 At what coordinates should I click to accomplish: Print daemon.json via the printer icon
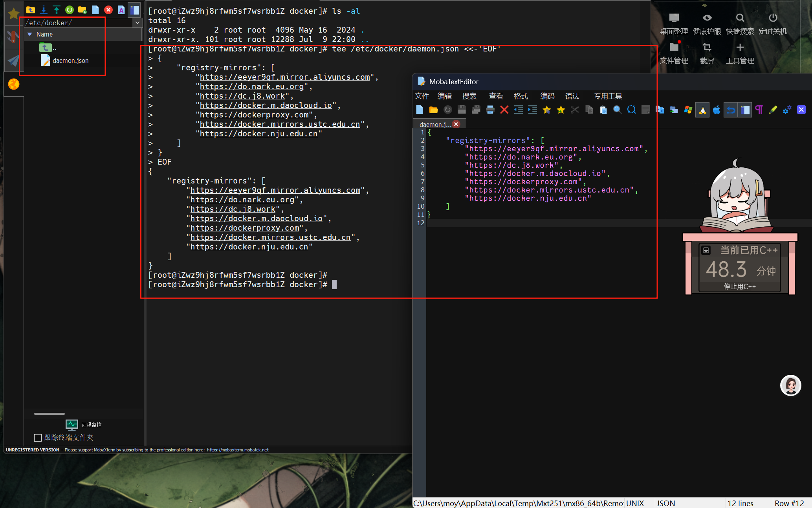(x=490, y=110)
